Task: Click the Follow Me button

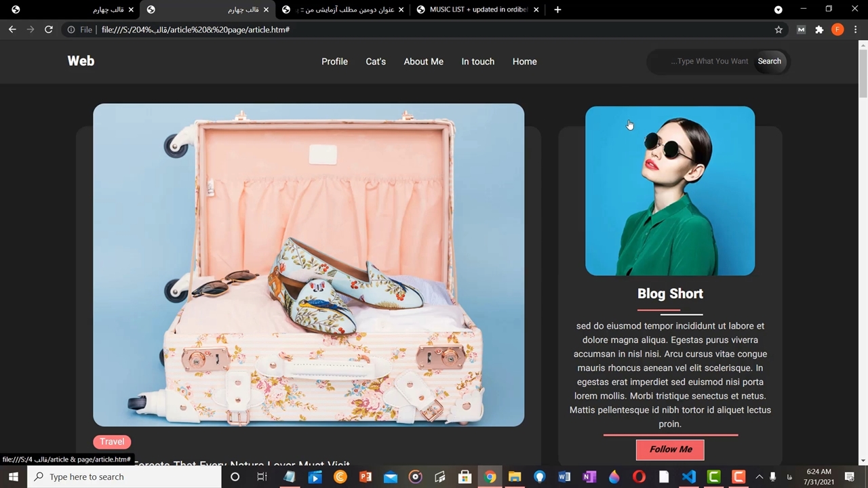Action: [670, 449]
